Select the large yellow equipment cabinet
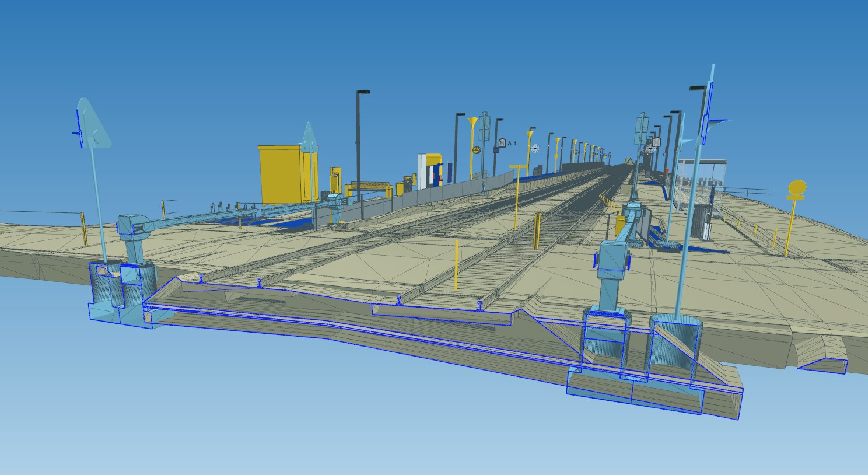Image resolution: width=868 pixels, height=475 pixels. 282,174
